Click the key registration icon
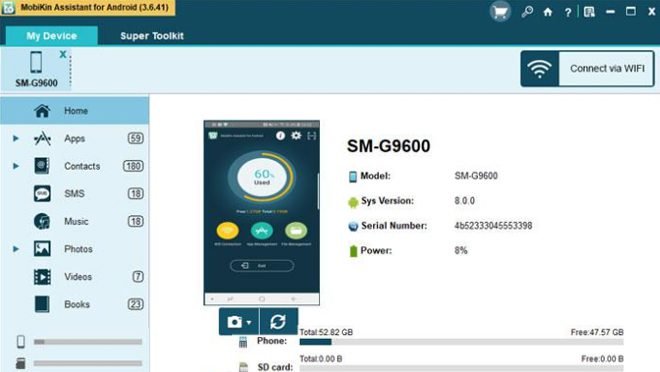The width and height of the screenshot is (660, 372). (x=527, y=12)
